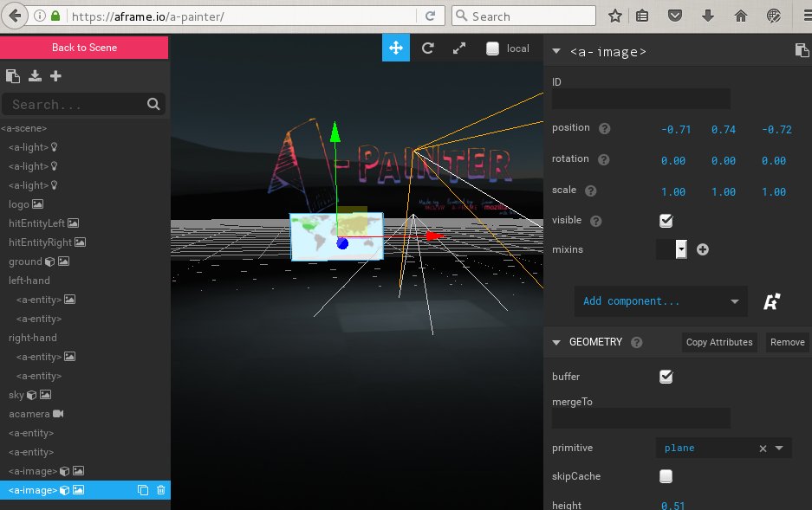
Task: Open help for scale property
Action: pos(591,190)
